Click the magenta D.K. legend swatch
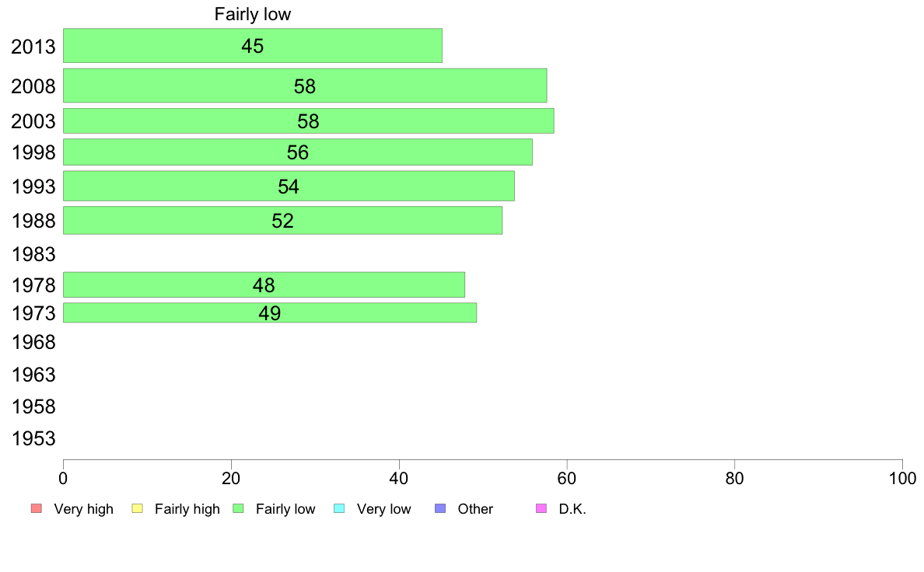Image resolution: width=924 pixels, height=572 pixels. pos(541,508)
